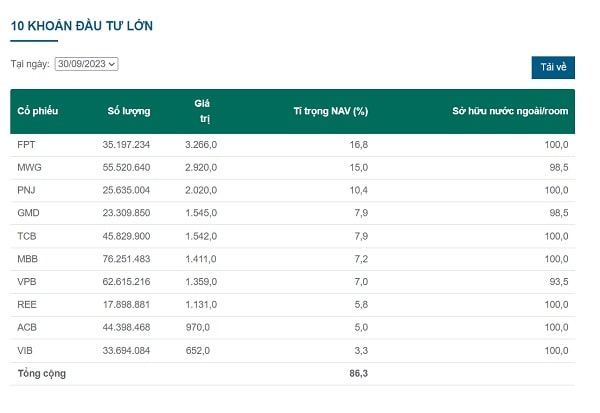600x413 pixels.
Task: Click the quantity 44.398.468 for ACB
Action: 126,327
